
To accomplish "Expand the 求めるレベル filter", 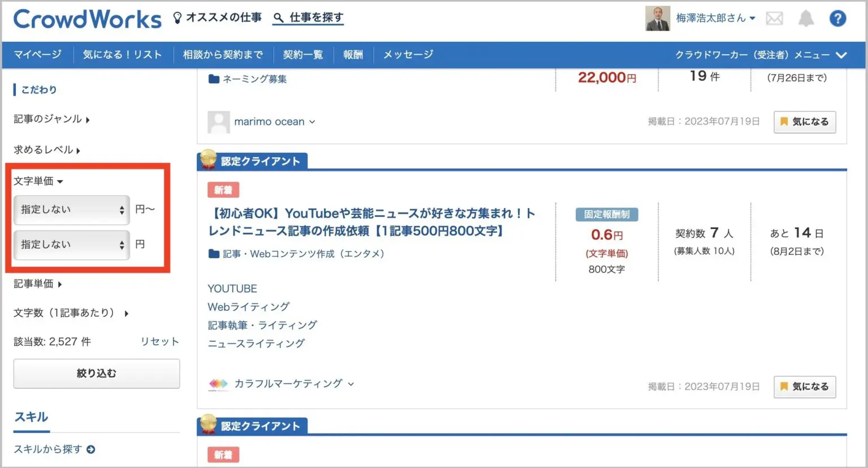I will click(47, 150).
